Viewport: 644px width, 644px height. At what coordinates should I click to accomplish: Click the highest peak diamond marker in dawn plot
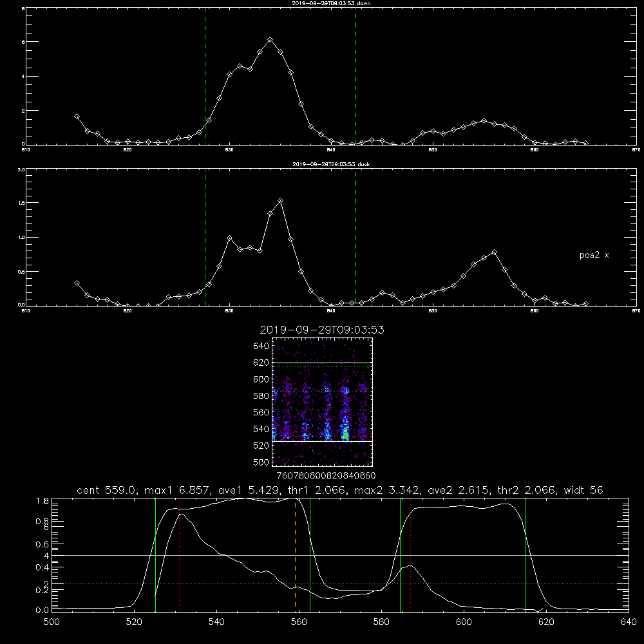pos(270,40)
